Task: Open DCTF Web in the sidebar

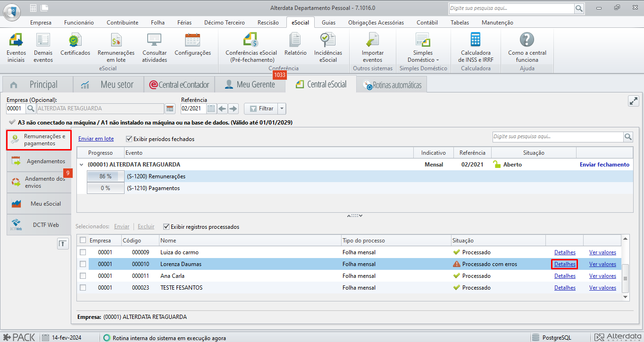Action: 39,225
